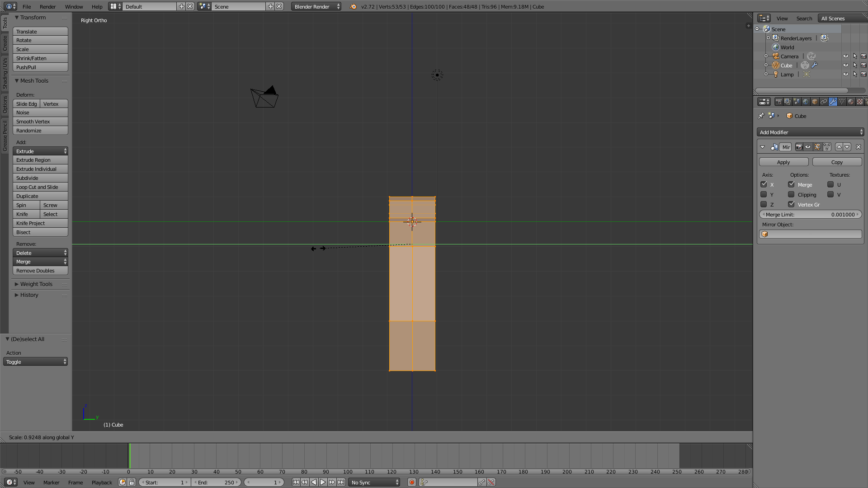Expand the Weight Tools panel

[36, 284]
